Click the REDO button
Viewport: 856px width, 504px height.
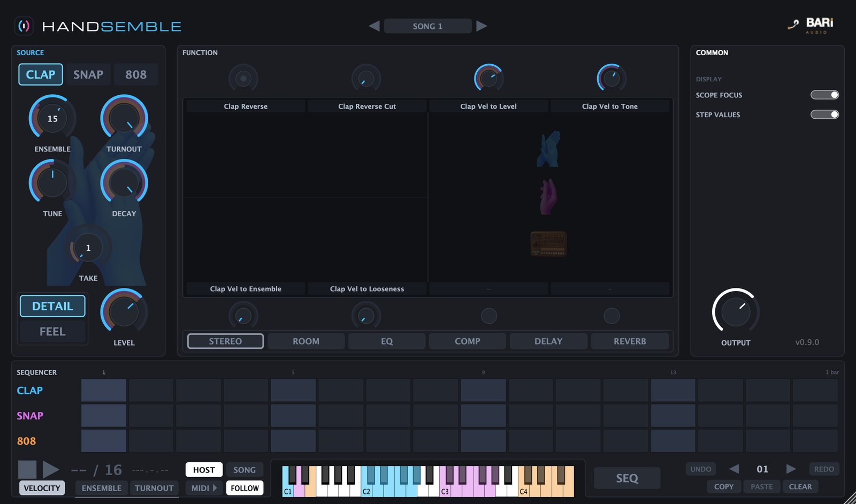point(824,469)
